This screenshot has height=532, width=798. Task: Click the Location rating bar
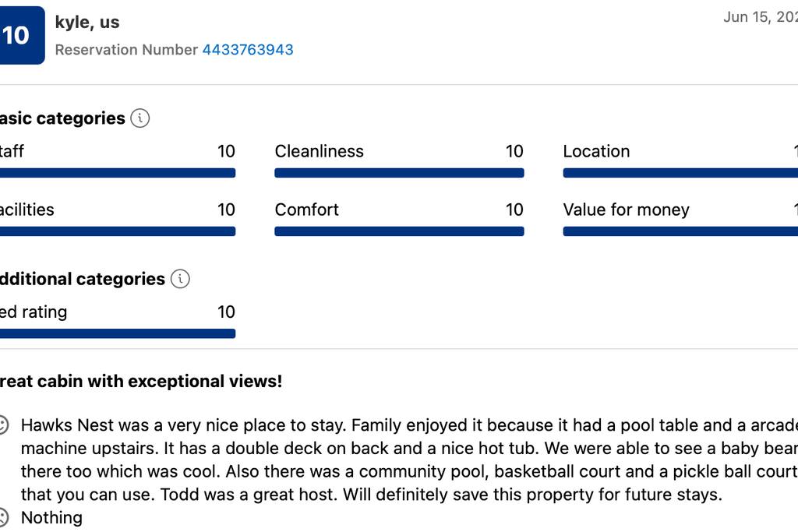[680, 173]
